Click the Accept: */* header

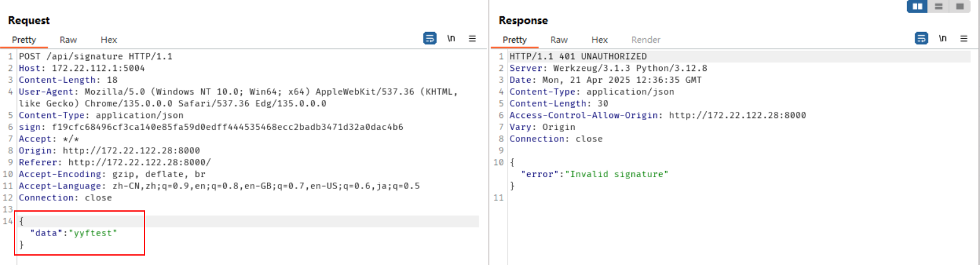coord(46,139)
